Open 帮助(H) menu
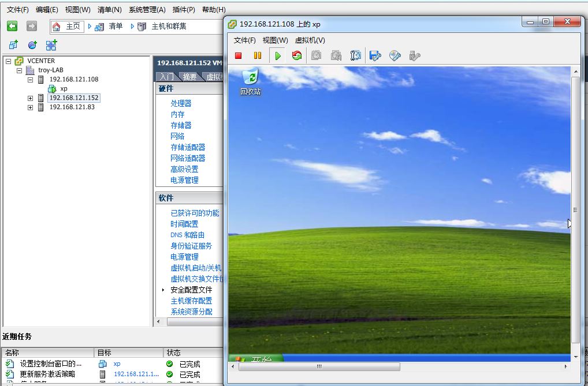Screen dimensions: 588x386 [x=214, y=10]
